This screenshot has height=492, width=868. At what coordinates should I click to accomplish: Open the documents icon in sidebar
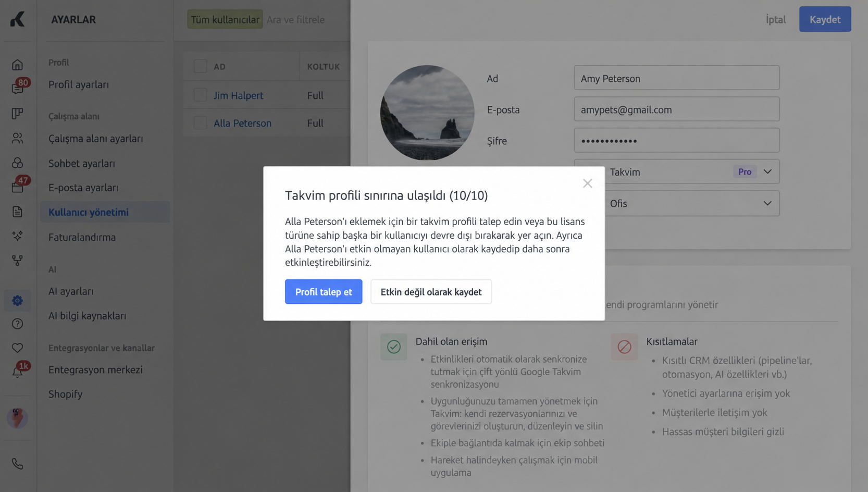coord(17,212)
